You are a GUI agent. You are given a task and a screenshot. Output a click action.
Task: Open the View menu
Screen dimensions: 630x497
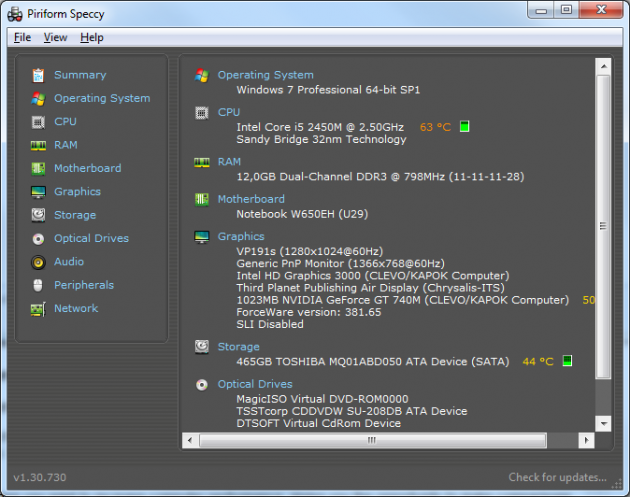click(55, 37)
